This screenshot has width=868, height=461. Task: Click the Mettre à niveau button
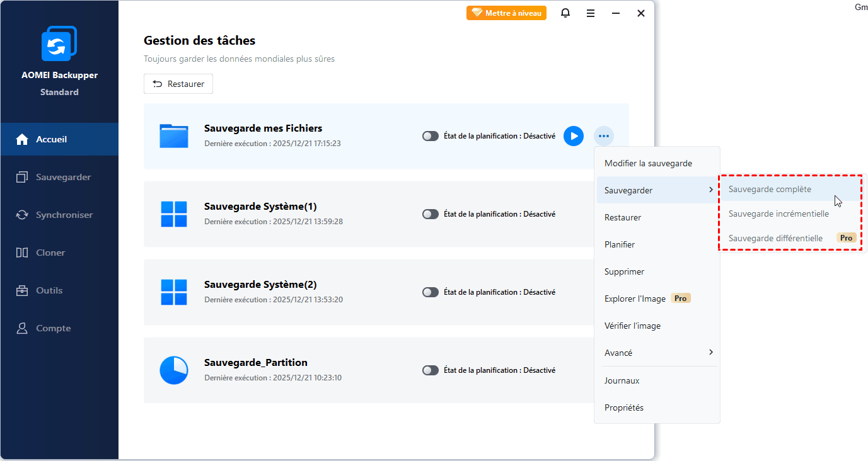pos(506,13)
